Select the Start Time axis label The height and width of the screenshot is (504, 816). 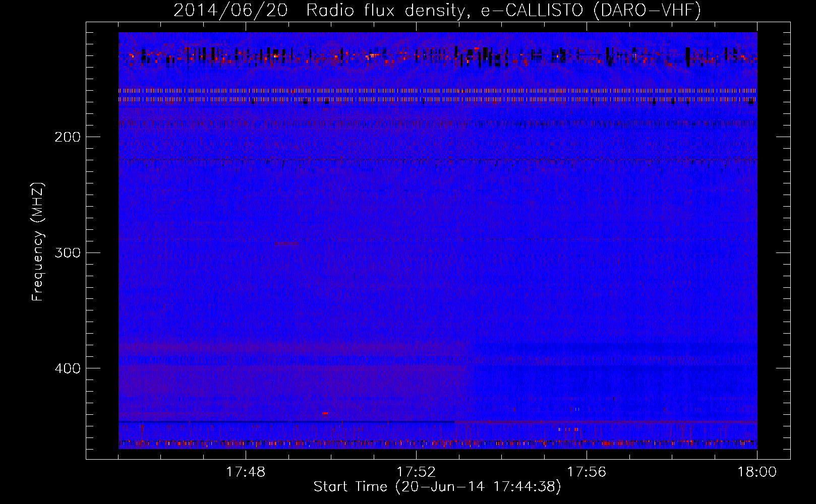click(437, 487)
